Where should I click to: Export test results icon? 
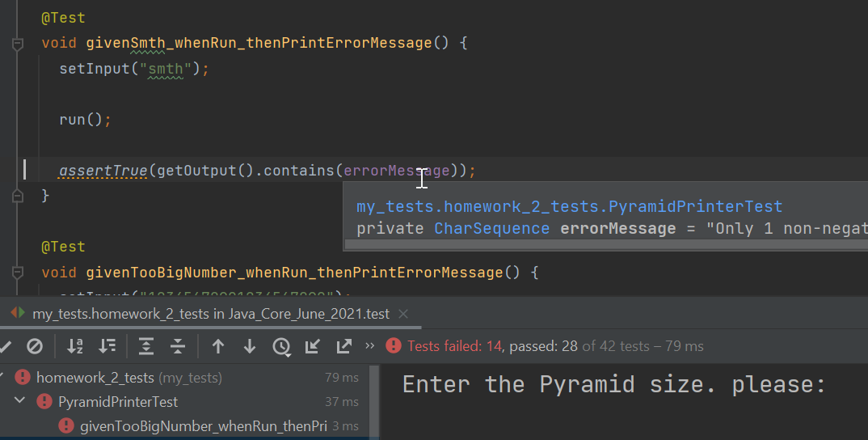(x=344, y=346)
